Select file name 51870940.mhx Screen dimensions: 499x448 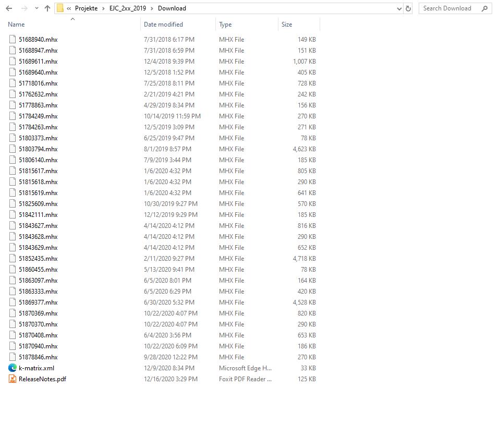coord(38,346)
